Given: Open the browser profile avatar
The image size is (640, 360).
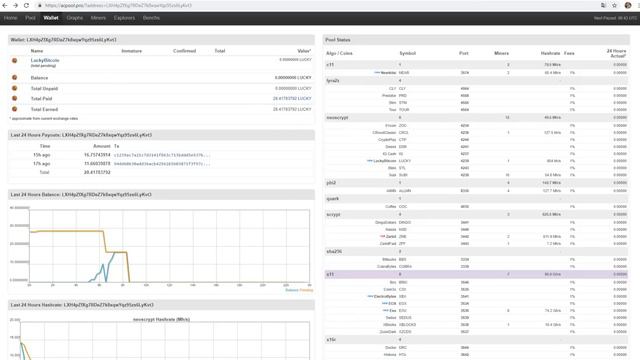Looking at the screenshot, I should tap(628, 5).
